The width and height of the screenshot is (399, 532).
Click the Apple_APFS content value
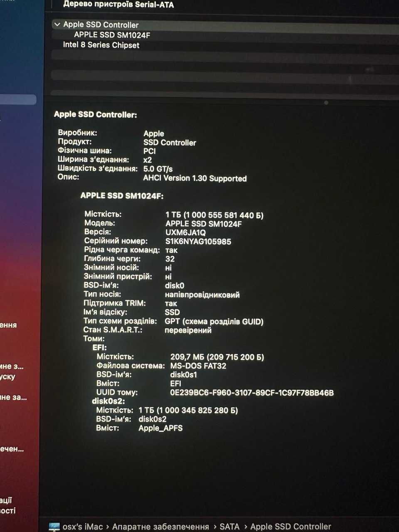(x=160, y=428)
